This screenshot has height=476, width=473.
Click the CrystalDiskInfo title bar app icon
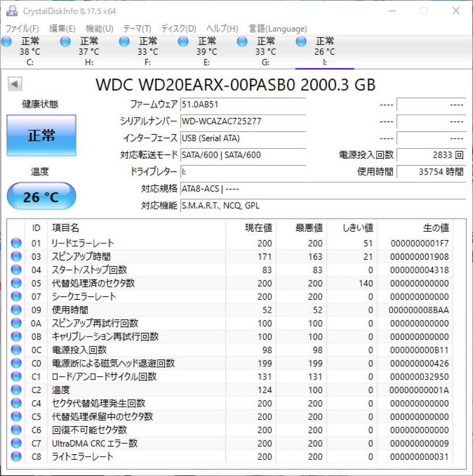point(12,11)
